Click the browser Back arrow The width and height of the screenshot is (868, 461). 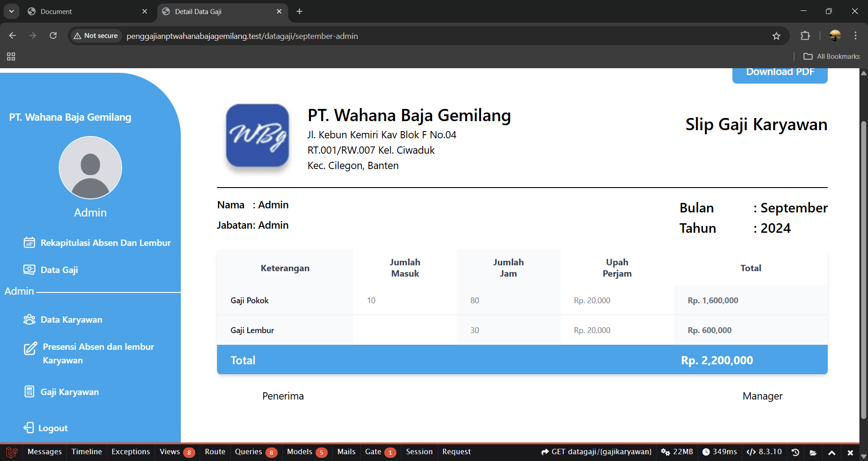[x=13, y=36]
